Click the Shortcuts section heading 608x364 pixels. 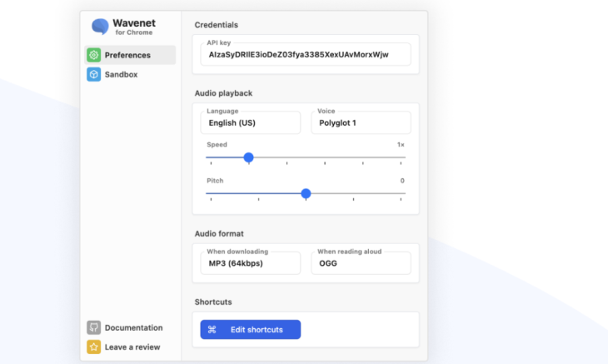click(213, 302)
